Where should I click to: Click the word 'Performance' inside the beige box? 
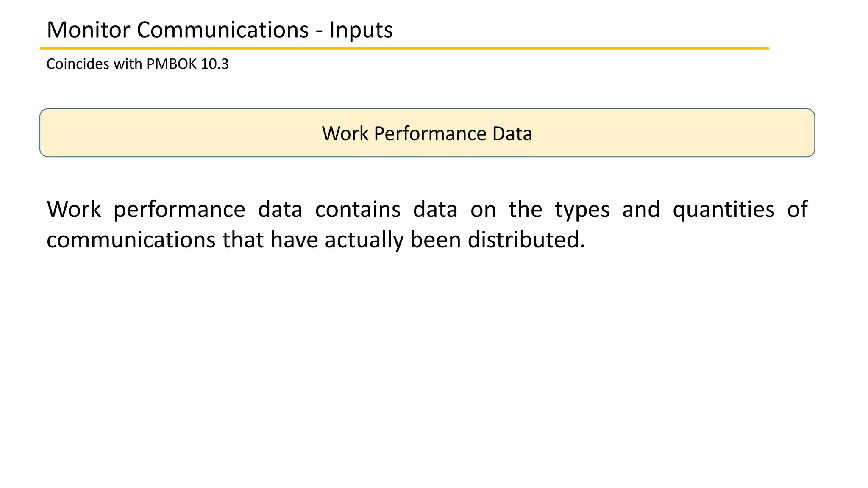430,133
